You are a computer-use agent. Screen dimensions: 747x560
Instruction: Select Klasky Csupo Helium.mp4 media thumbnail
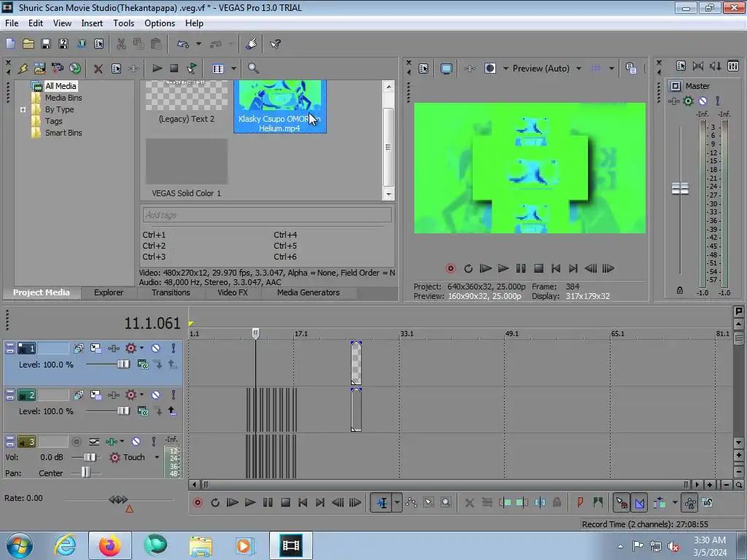click(x=279, y=106)
